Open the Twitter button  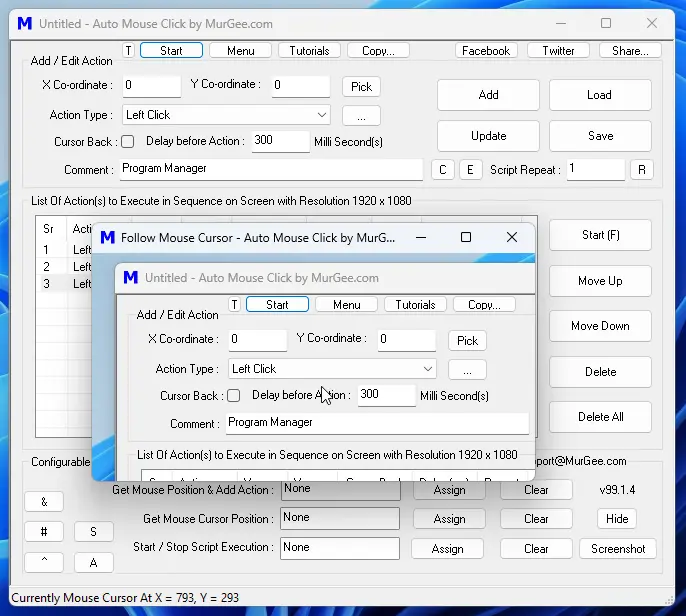point(558,51)
